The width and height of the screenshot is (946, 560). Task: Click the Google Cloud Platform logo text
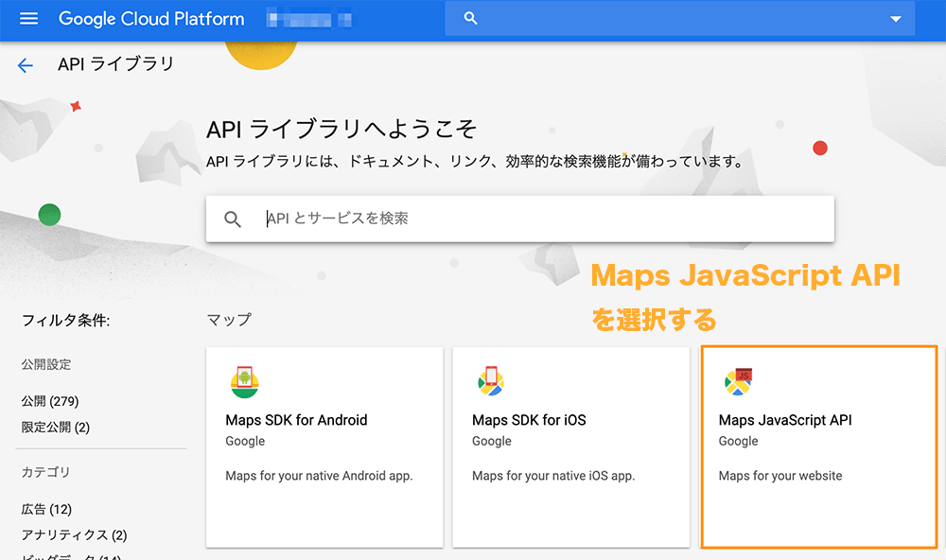pyautogui.click(x=151, y=19)
